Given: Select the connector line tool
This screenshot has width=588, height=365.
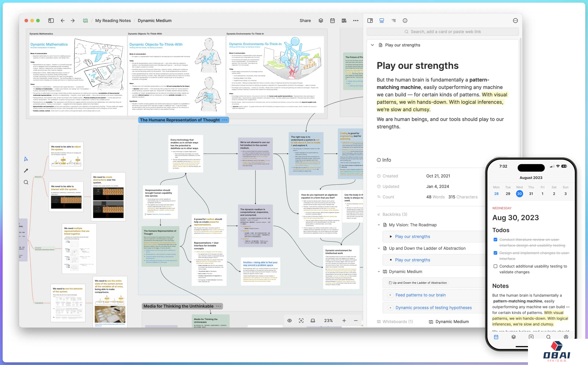Looking at the screenshot, I should pyautogui.click(x=26, y=171).
